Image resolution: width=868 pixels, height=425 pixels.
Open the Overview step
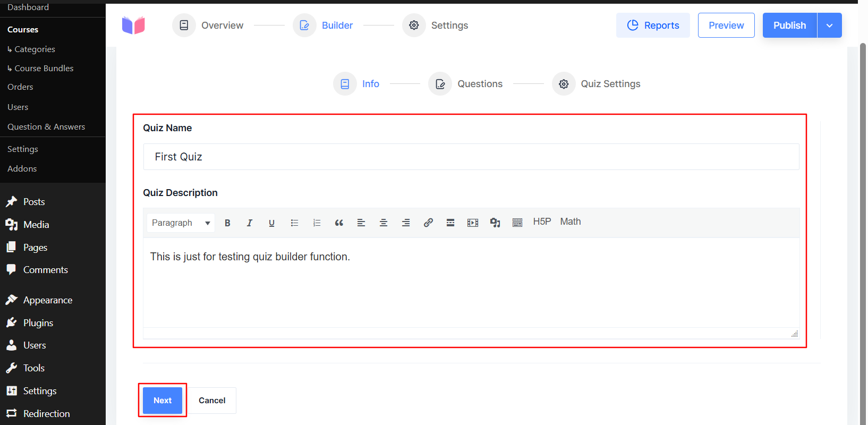pyautogui.click(x=208, y=25)
